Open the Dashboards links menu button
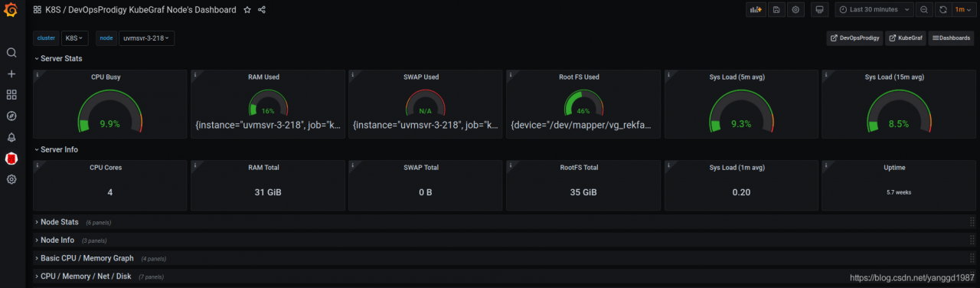This screenshot has width=980, height=288. (x=951, y=38)
